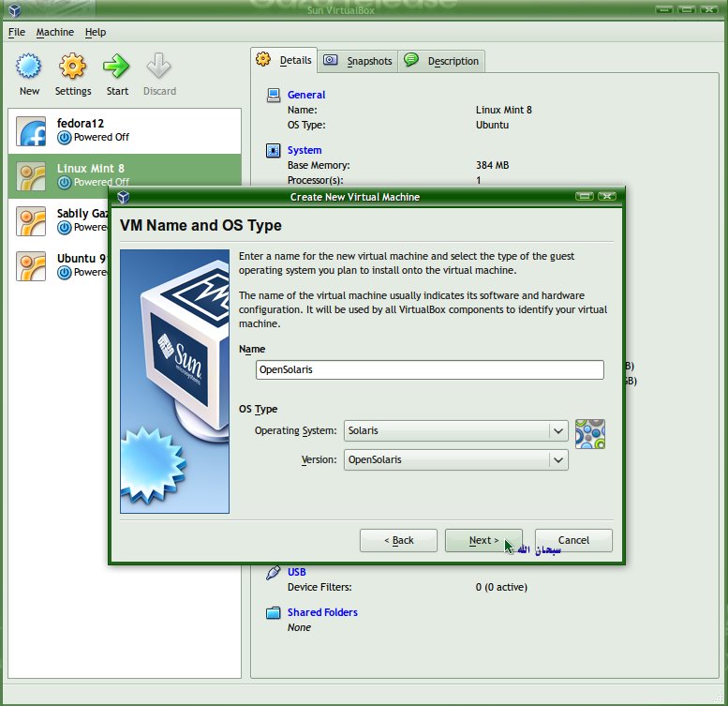Click the VirtualBox cube icon in main title bar
Screen dimensions: 728x706
[x=15, y=10]
